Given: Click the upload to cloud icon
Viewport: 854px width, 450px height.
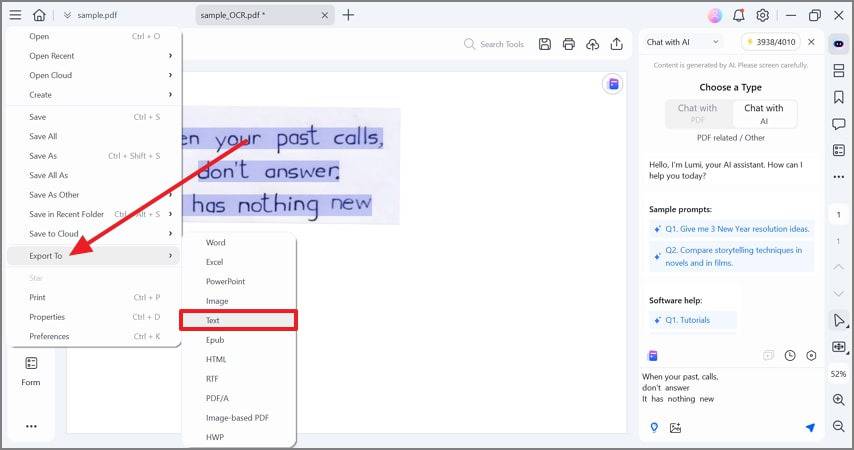Looking at the screenshot, I should [593, 44].
